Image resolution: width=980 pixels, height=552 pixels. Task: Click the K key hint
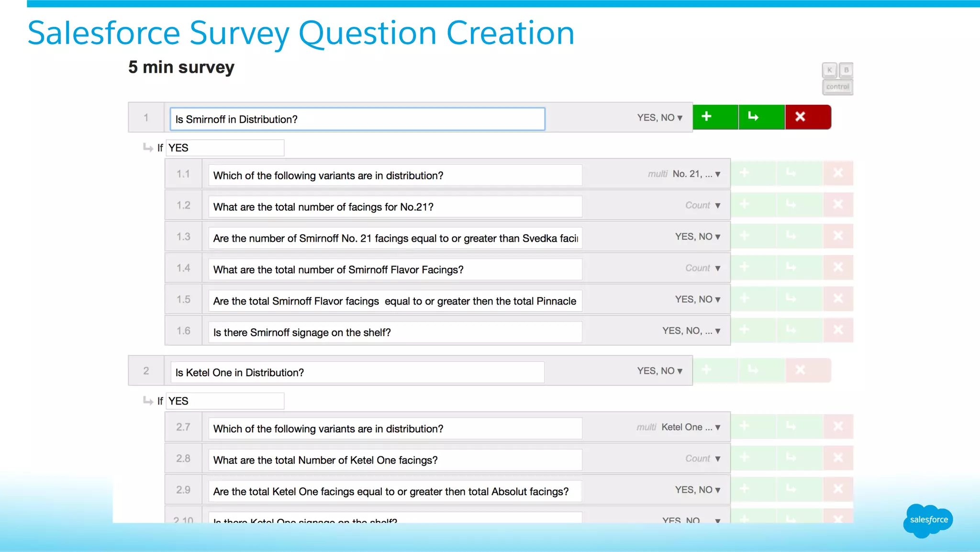pyautogui.click(x=830, y=70)
